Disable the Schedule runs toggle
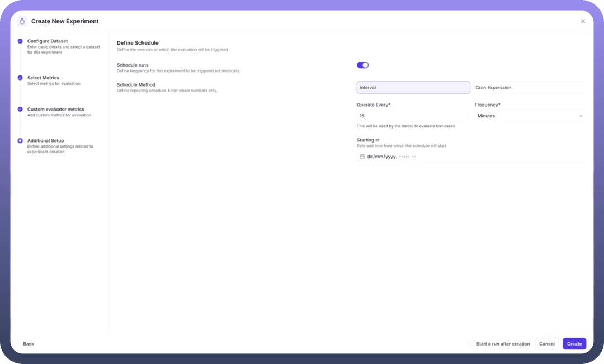 point(362,65)
